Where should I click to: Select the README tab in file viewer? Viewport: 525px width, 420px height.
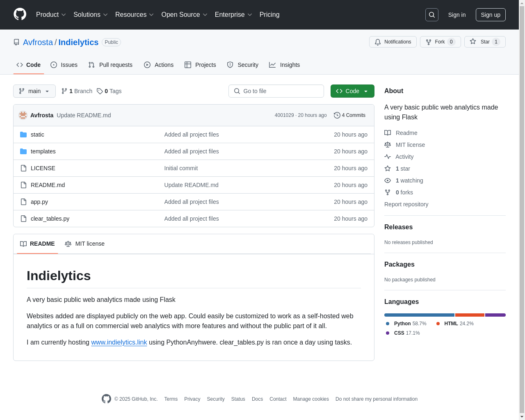tap(37, 244)
